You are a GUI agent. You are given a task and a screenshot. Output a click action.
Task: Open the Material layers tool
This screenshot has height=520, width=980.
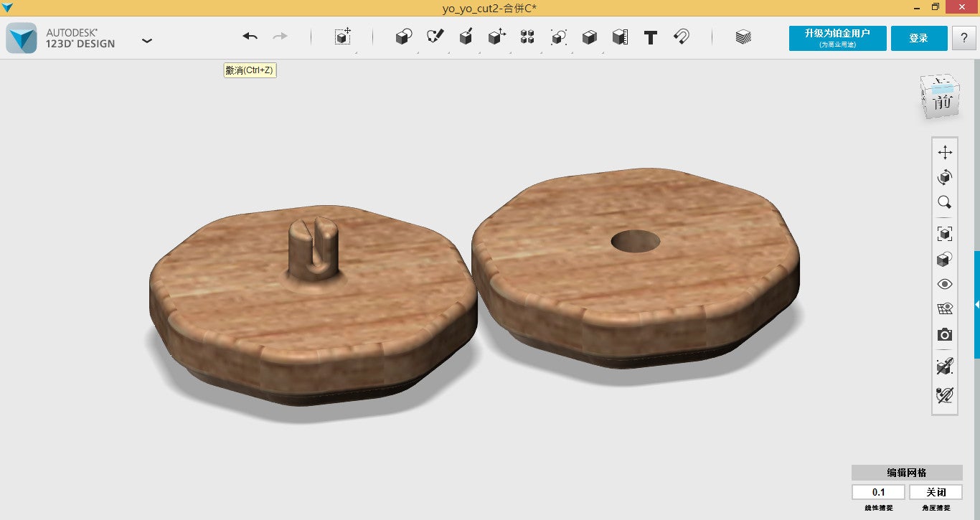tap(743, 37)
